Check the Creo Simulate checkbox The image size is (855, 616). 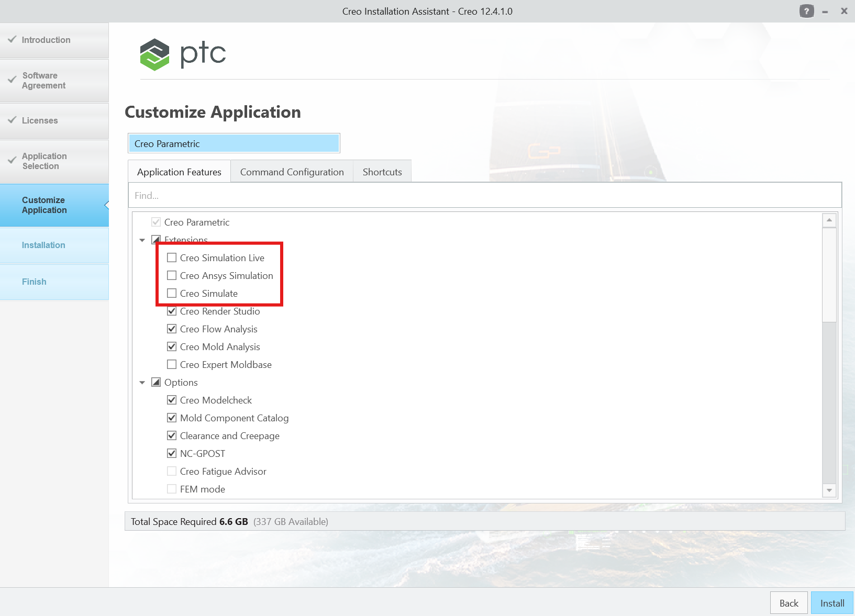pos(172,293)
